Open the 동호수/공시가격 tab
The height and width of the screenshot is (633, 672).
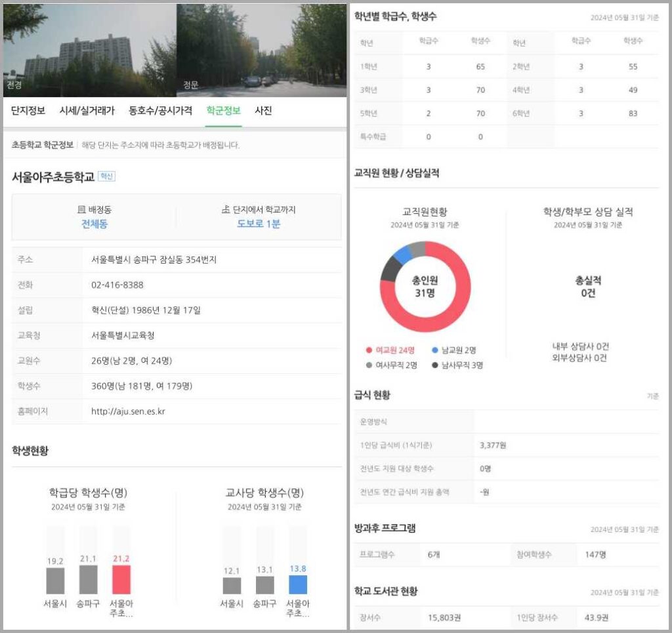coord(160,111)
